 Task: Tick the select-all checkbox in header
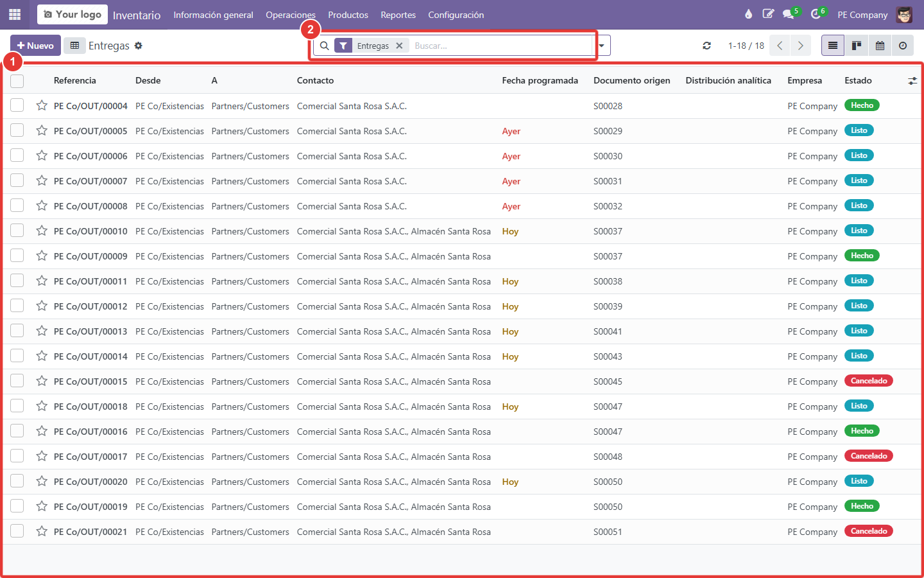coord(17,81)
